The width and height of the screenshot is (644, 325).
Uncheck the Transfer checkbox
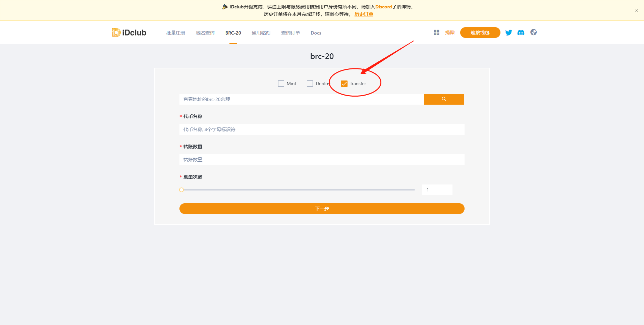(x=344, y=84)
